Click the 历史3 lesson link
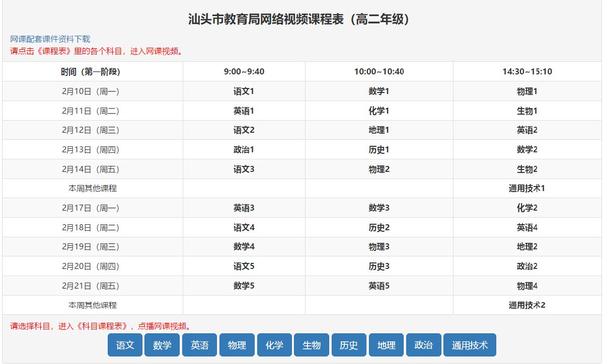 pos(379,266)
